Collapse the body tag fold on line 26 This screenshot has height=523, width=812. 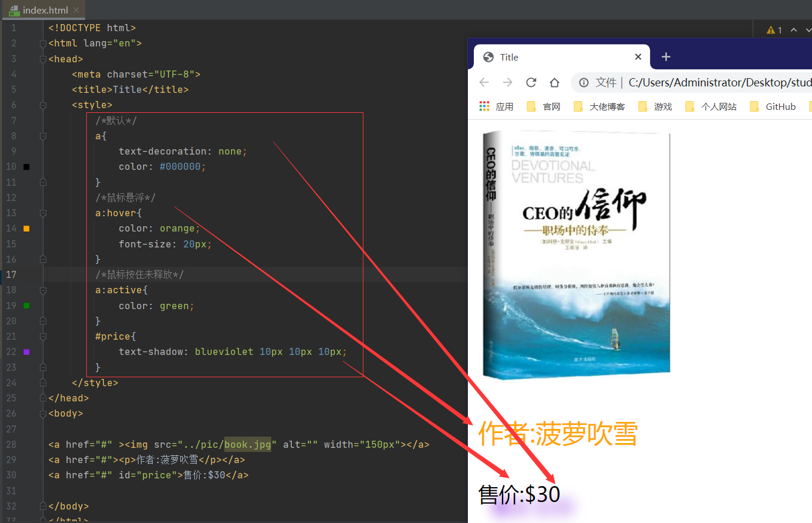click(43, 414)
